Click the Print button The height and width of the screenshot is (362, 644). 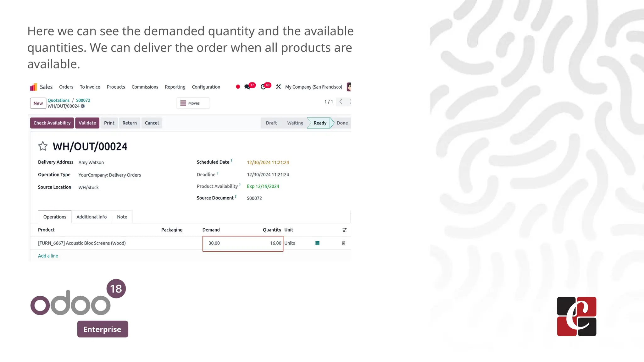coord(109,123)
